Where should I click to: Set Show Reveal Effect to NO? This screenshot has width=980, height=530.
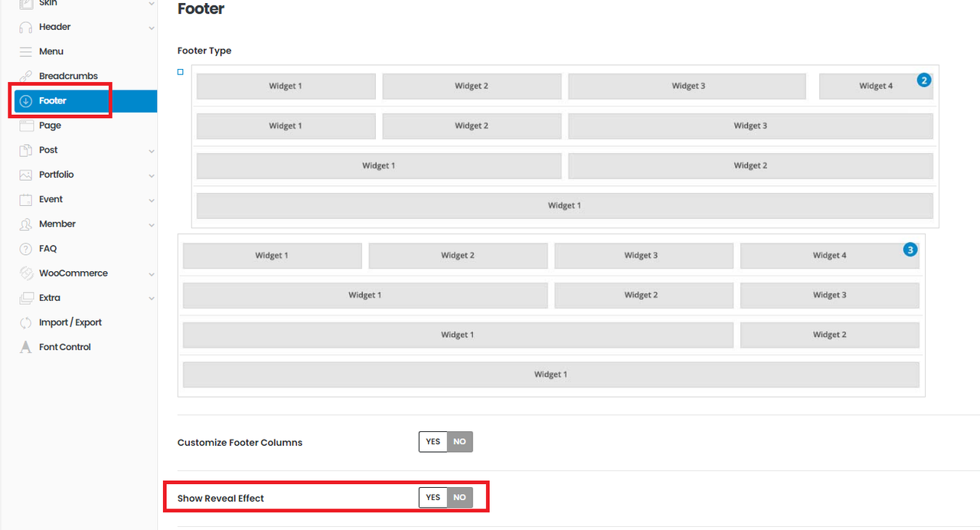(x=459, y=498)
